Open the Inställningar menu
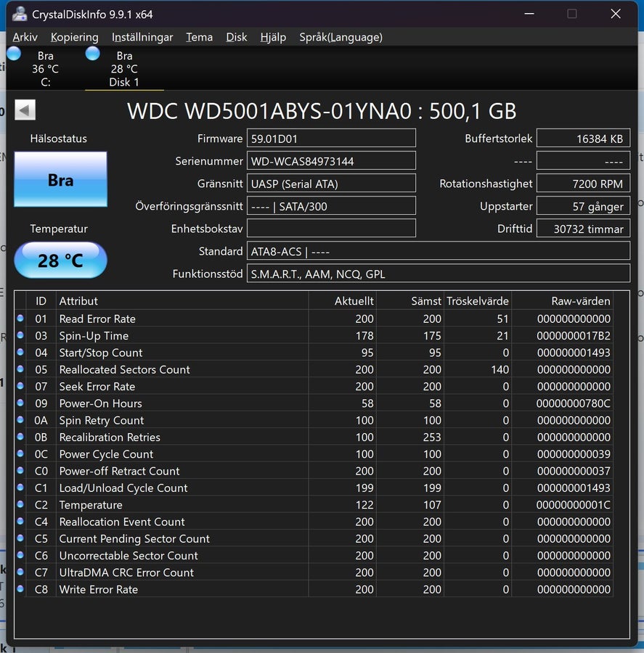This screenshot has height=653, width=644. (x=142, y=37)
